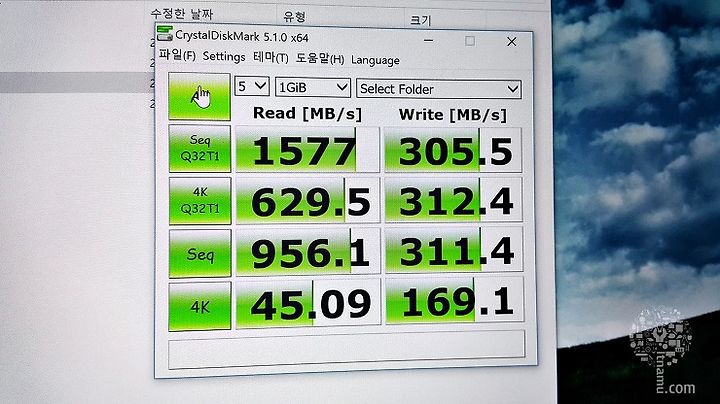Sort by 수정한 날짜 column in Explorer window
720x404 pixels.
[x=182, y=14]
